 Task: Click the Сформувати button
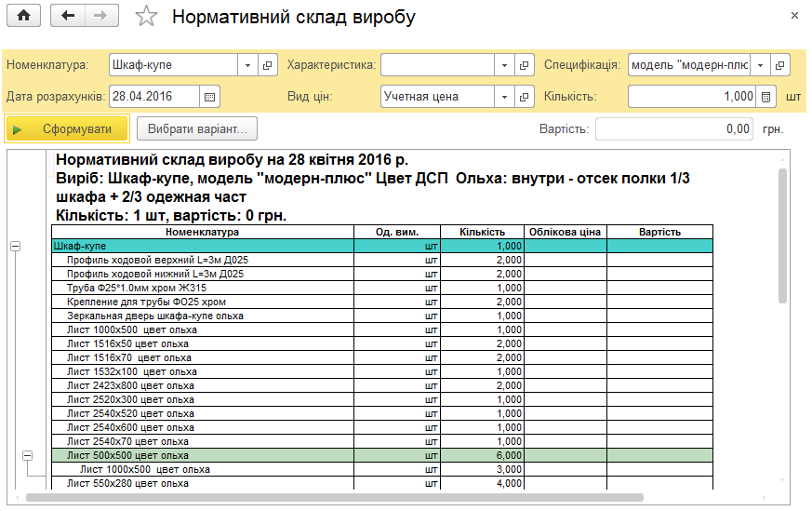(x=67, y=129)
